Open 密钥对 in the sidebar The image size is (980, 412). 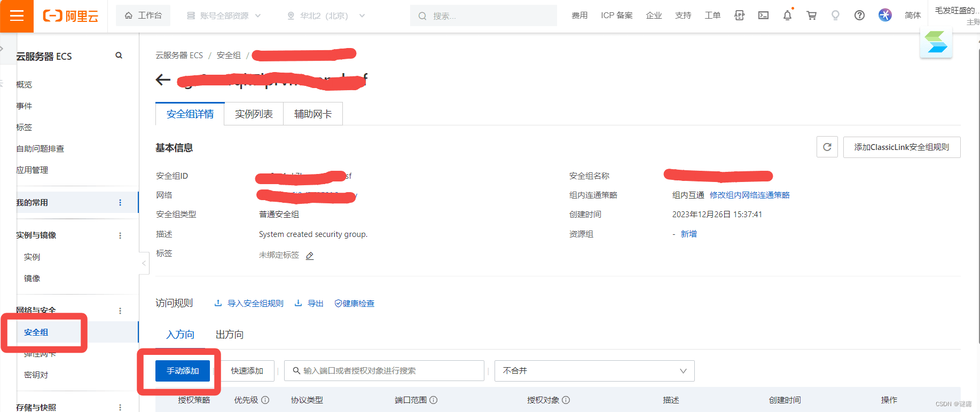coord(36,375)
